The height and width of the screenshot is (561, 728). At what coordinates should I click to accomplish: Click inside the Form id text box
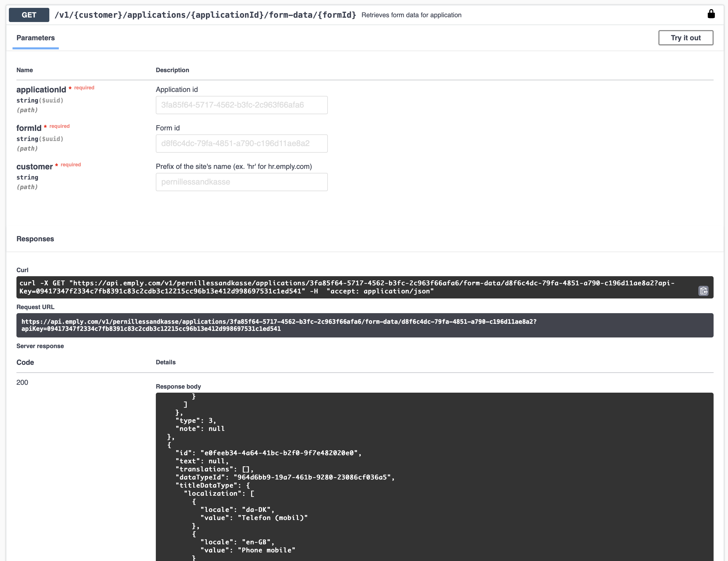pyautogui.click(x=241, y=144)
